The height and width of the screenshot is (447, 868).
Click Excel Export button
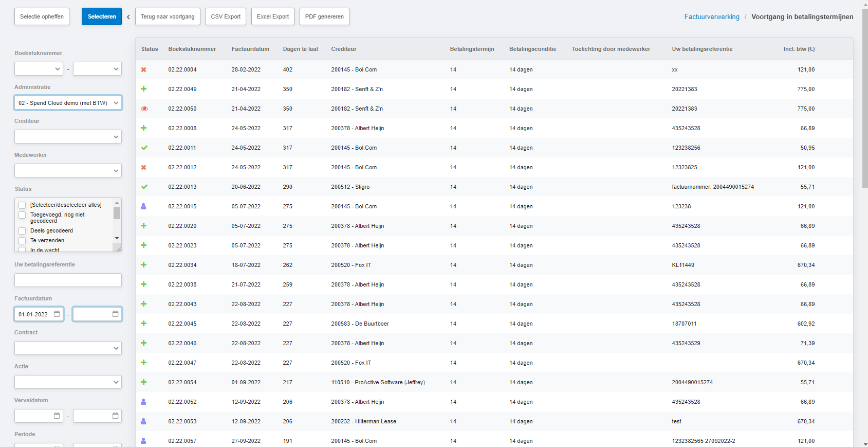pyautogui.click(x=273, y=16)
